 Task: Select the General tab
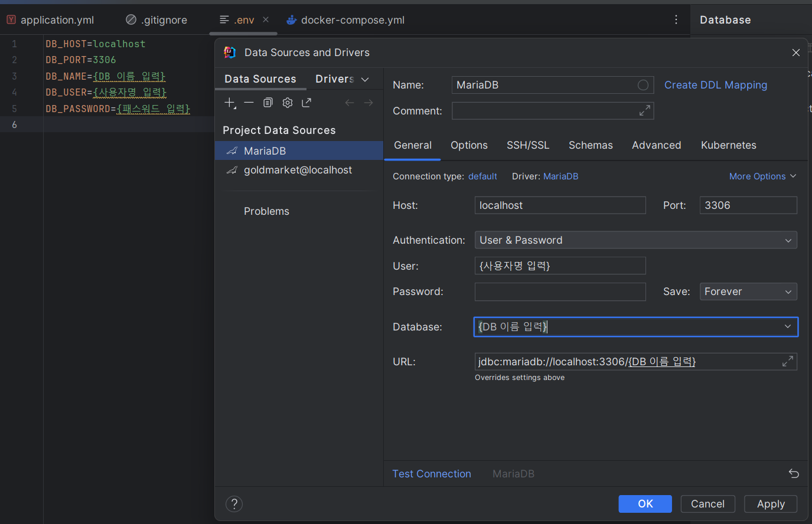(413, 145)
